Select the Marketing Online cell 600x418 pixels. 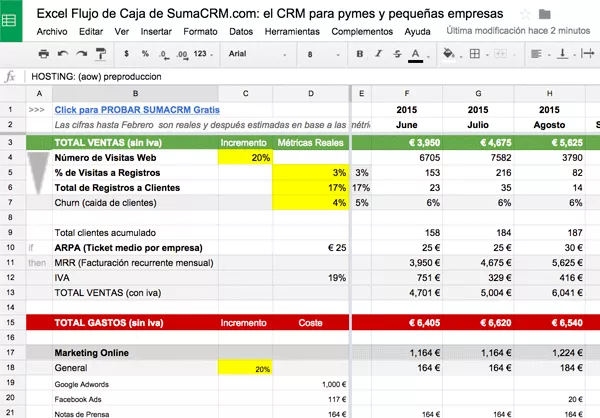(135, 353)
